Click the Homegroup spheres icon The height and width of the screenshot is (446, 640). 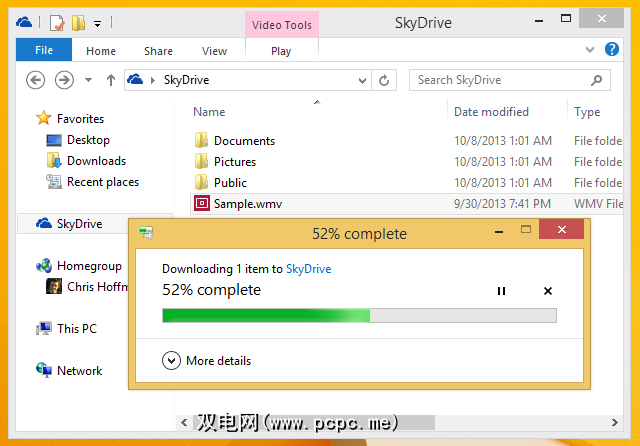tap(44, 266)
